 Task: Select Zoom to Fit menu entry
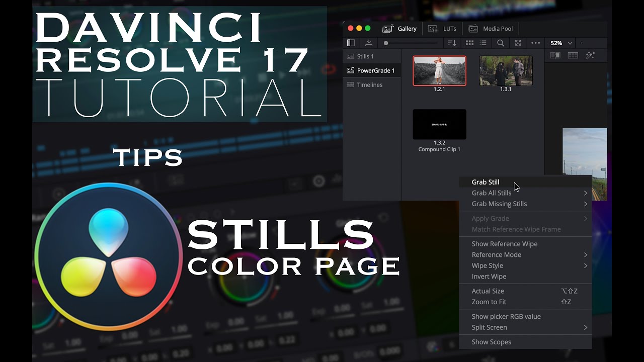tap(525, 302)
